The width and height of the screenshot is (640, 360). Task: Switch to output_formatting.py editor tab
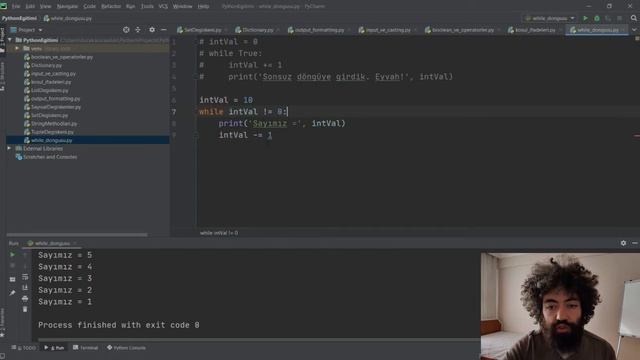[x=319, y=30]
